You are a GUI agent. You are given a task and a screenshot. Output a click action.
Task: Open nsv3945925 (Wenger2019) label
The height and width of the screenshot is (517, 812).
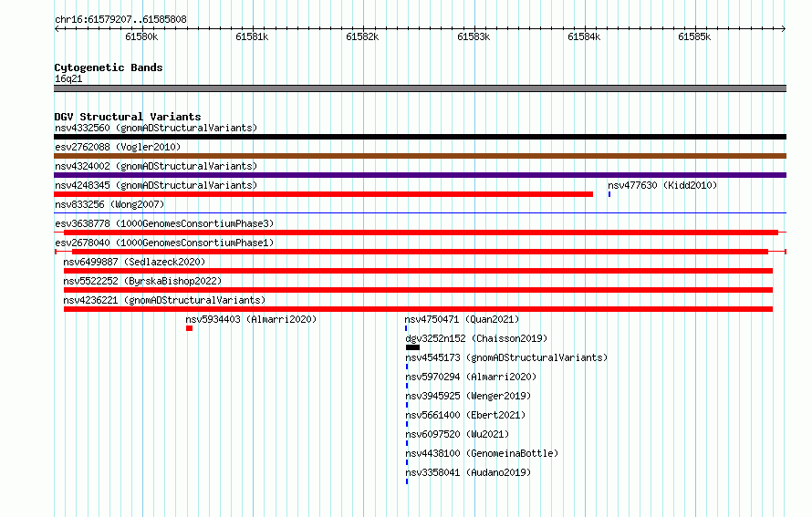click(x=468, y=396)
